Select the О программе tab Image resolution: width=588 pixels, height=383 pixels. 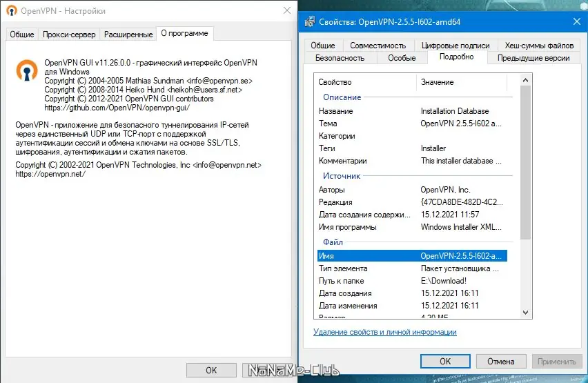pyautogui.click(x=184, y=33)
